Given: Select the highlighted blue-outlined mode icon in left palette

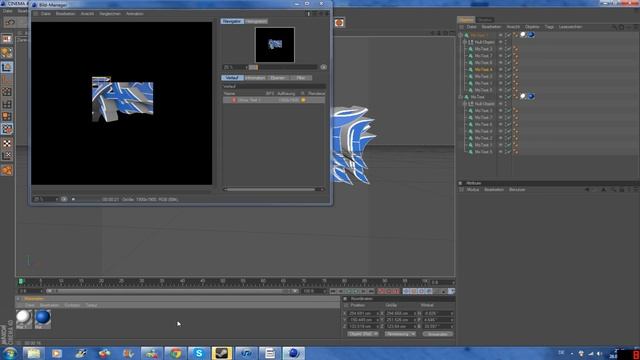Looking at the screenshot, I should point(7,67).
